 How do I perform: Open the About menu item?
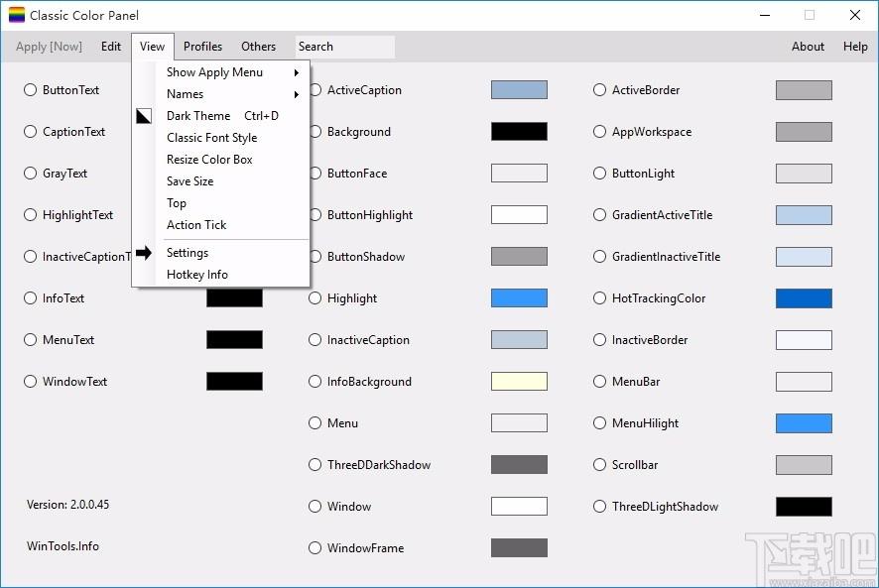coord(808,47)
